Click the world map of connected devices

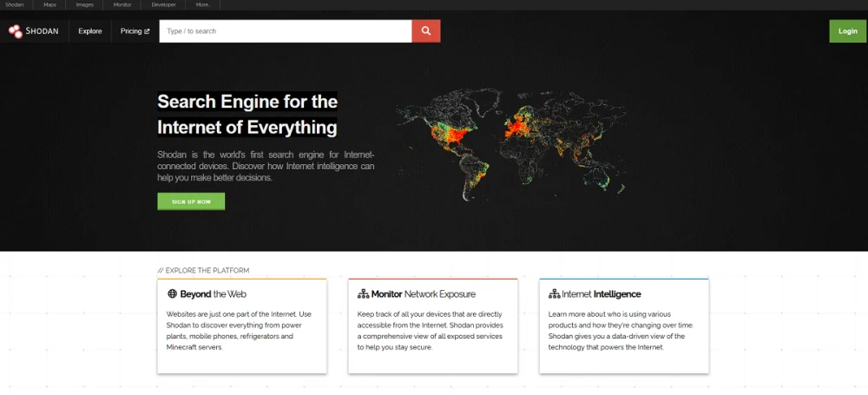tap(510, 144)
